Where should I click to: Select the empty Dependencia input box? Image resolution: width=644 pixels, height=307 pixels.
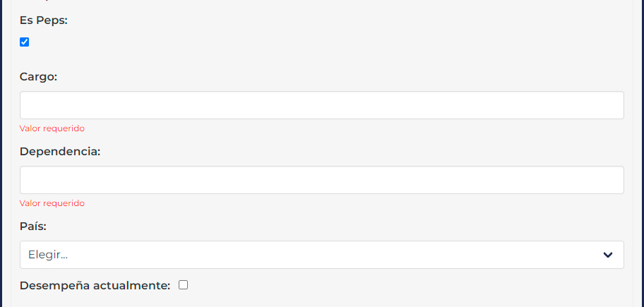[x=321, y=180]
